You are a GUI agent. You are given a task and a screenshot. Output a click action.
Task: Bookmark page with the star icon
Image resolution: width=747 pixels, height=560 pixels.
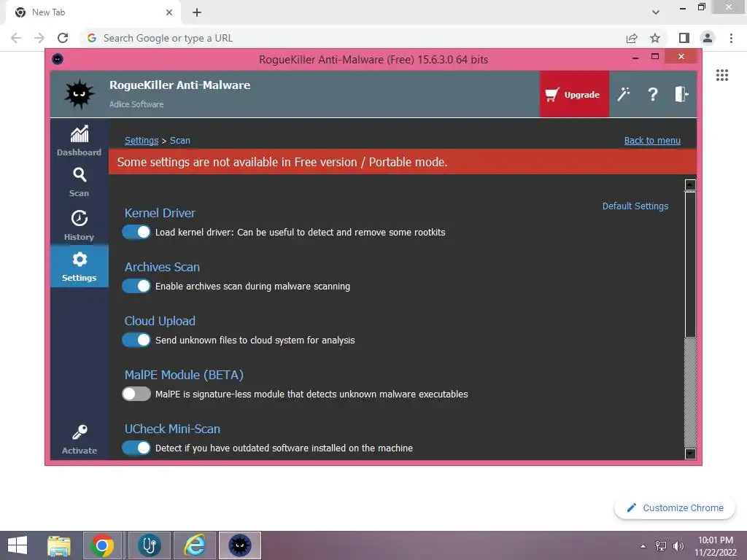(655, 38)
